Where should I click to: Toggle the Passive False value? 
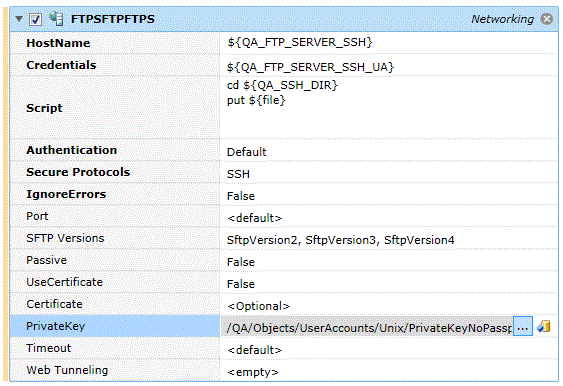click(x=389, y=260)
